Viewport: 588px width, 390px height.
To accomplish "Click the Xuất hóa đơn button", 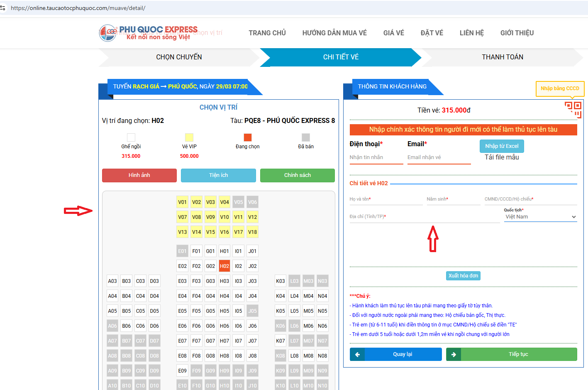I will (463, 276).
